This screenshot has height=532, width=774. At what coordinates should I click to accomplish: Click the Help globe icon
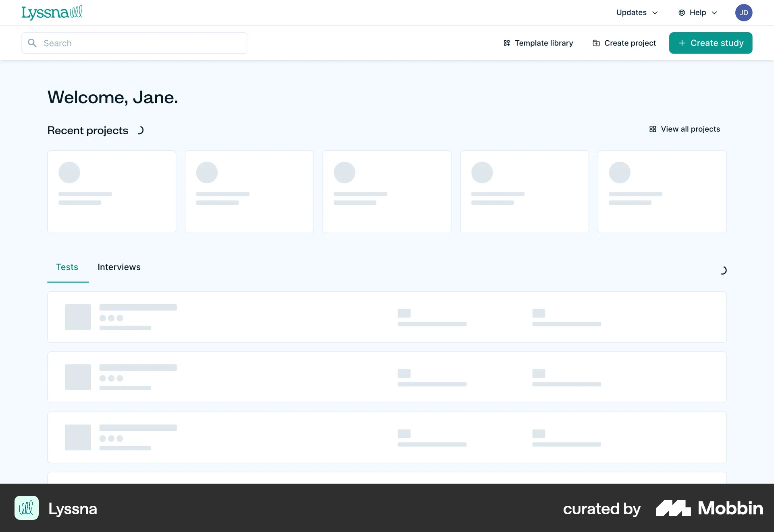[x=681, y=12]
